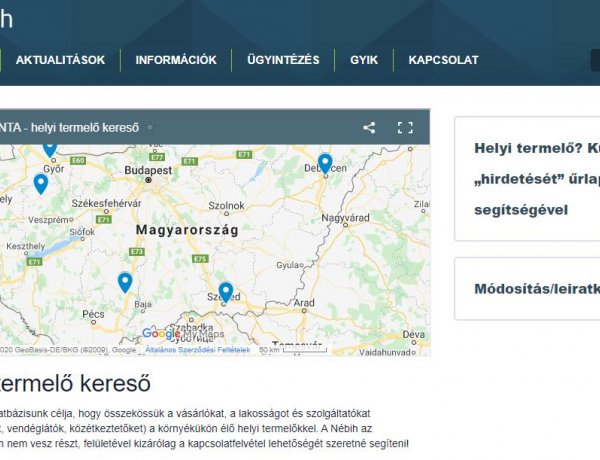The width and height of the screenshot is (600, 460).
Task: Select the blue pin at Szeged
Action: (226, 293)
